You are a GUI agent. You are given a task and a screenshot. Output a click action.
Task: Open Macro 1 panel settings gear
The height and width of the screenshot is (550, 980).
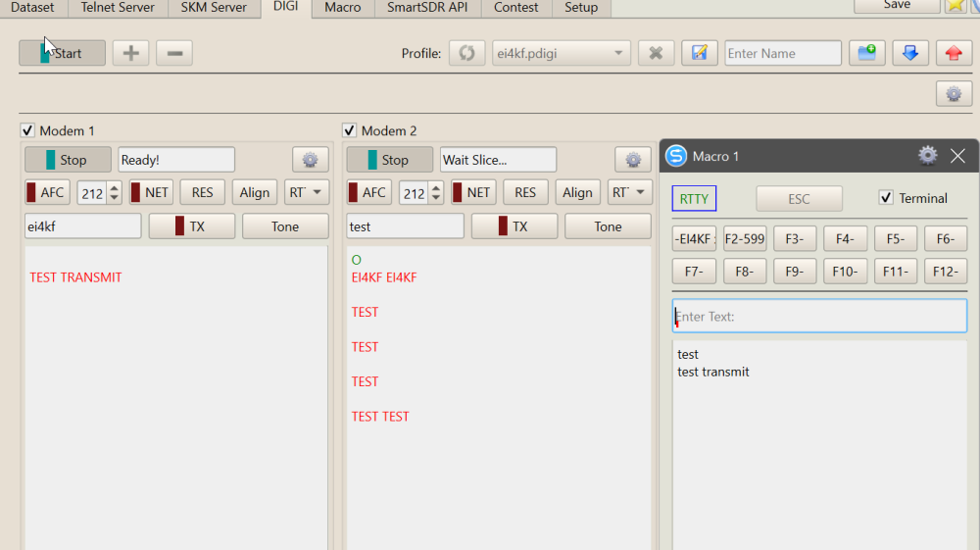pyautogui.click(x=927, y=155)
